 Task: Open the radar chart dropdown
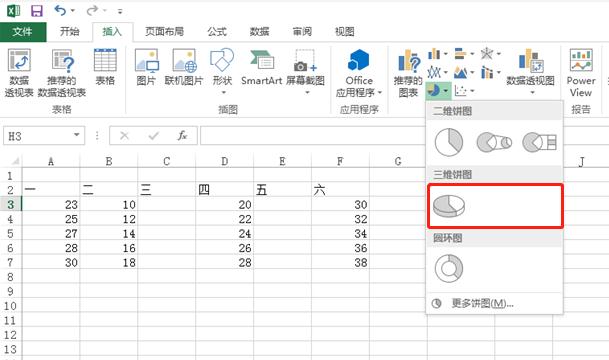490,54
